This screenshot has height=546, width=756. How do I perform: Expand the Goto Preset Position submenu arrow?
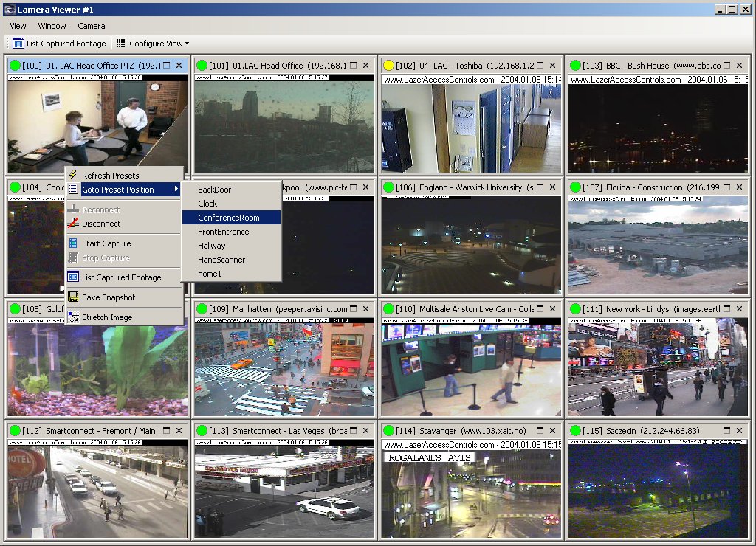point(176,190)
